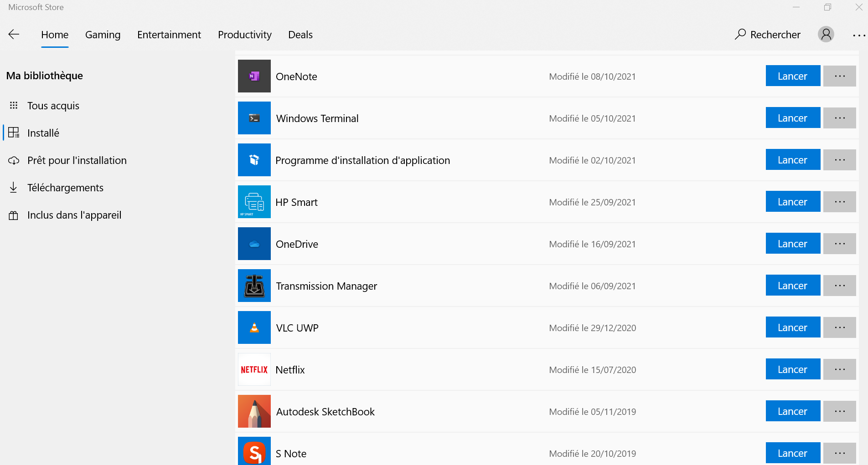The image size is (868, 465).
Task: Open more options for Netflix
Action: 839,369
